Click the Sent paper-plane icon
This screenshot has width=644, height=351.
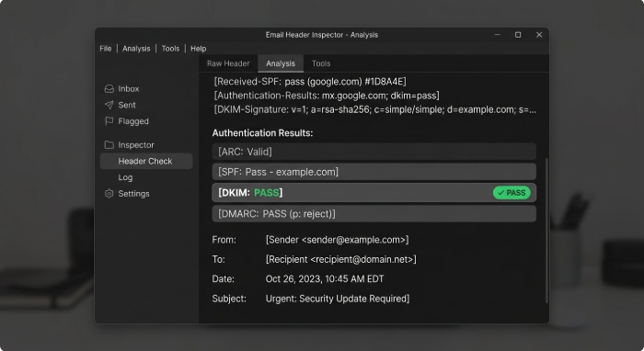coord(109,105)
